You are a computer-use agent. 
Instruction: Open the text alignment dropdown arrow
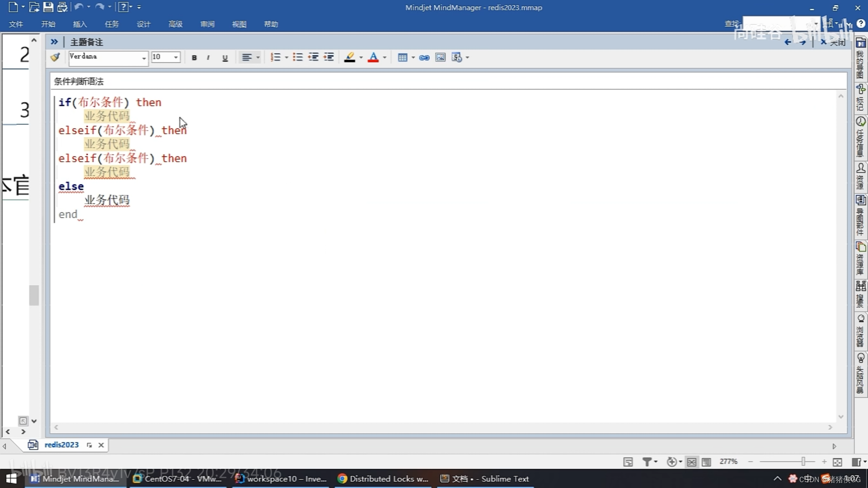click(258, 57)
